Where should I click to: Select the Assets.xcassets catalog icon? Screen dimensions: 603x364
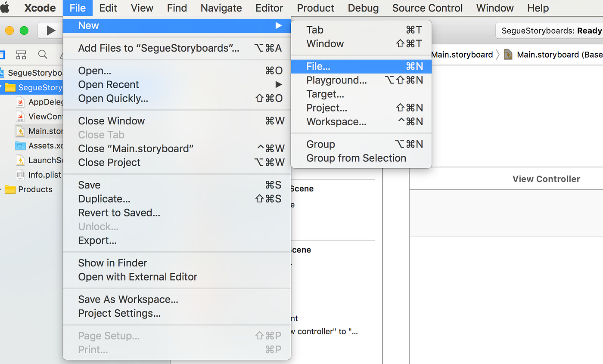pyautogui.click(x=20, y=145)
